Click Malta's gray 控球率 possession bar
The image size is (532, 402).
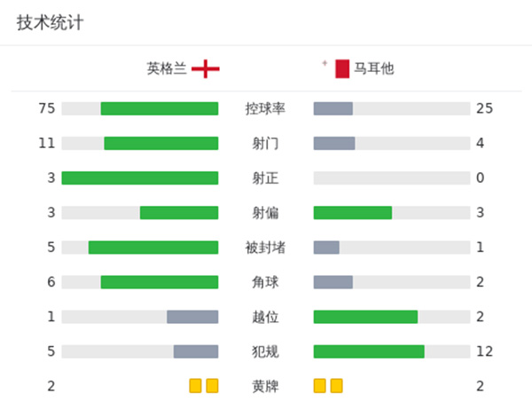click(x=333, y=108)
